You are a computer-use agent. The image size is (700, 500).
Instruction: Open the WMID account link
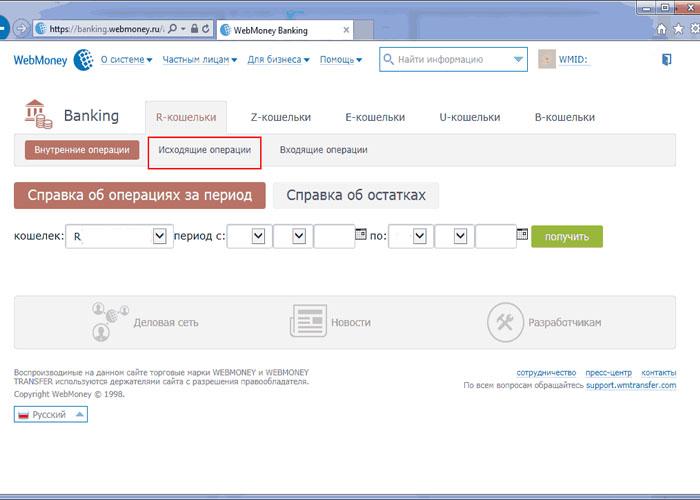[x=573, y=59]
